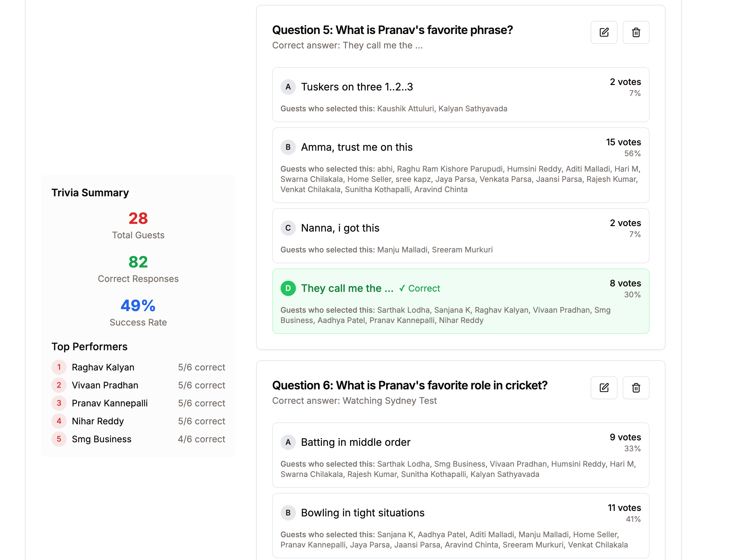This screenshot has height=560, width=741.
Task: Select option 'Amma, trust me on this'
Action: (357, 147)
